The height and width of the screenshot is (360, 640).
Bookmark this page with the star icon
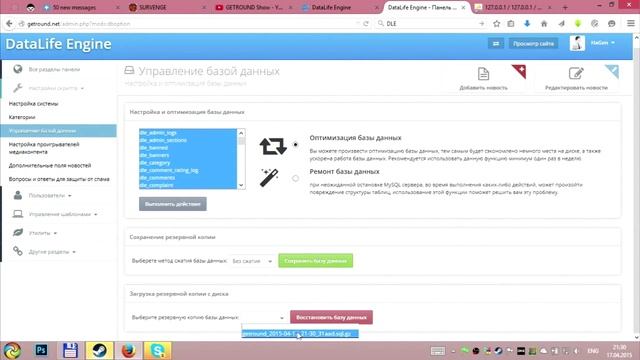click(496, 24)
